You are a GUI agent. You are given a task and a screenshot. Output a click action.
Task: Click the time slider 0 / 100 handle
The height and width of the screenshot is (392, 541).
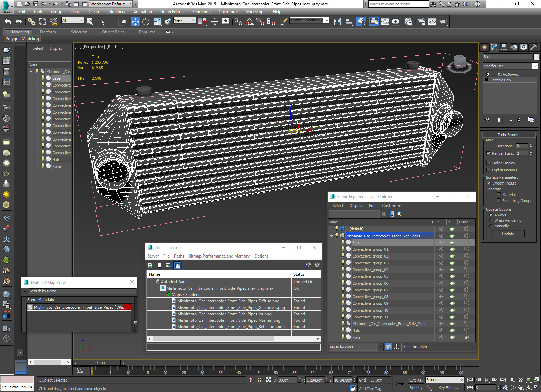click(99, 363)
